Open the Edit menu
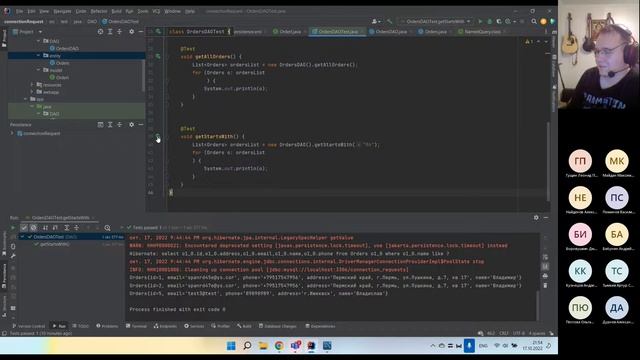The height and width of the screenshot is (360, 640). [x=31, y=11]
